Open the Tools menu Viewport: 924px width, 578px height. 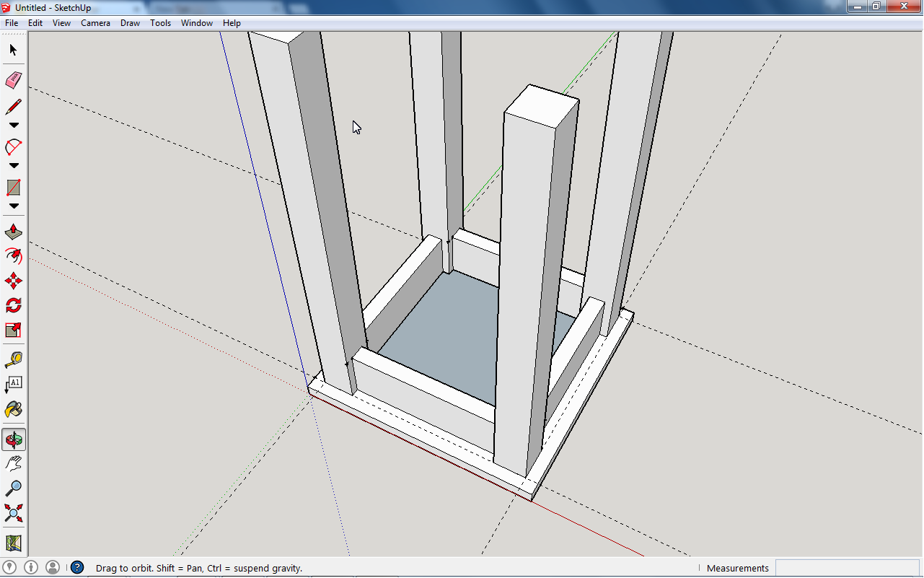coord(160,23)
